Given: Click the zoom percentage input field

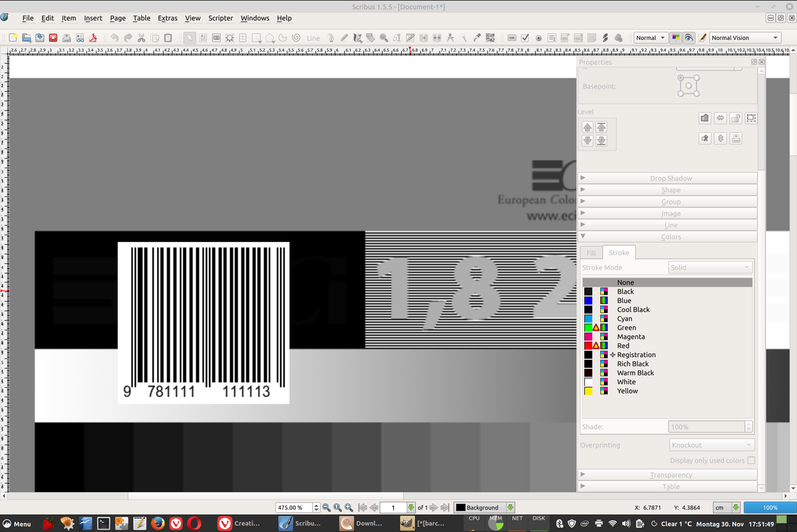Looking at the screenshot, I should [294, 507].
